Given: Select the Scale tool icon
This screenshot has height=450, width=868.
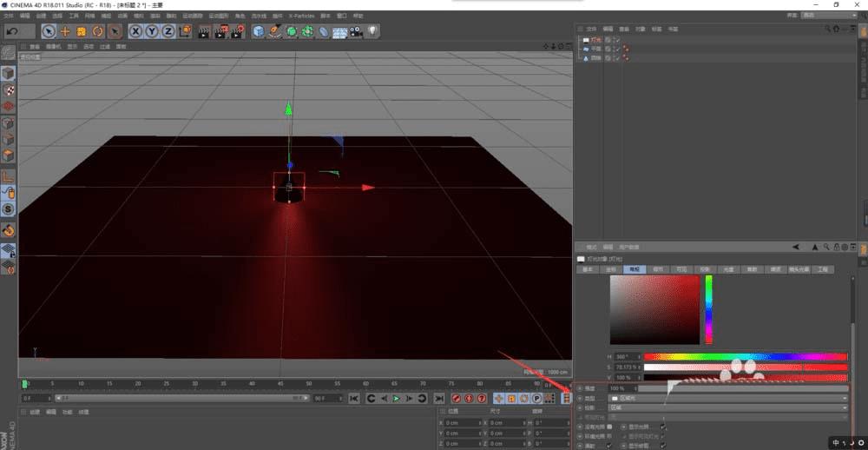Looking at the screenshot, I should [82, 31].
